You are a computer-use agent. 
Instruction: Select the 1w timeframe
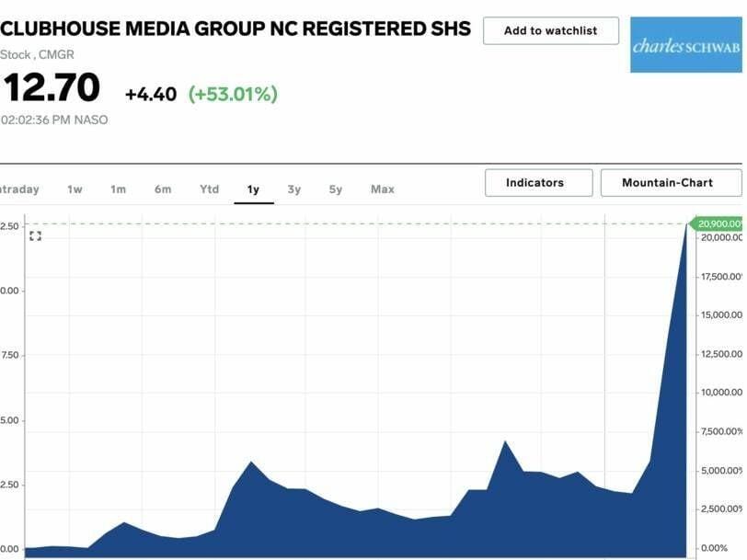73,189
